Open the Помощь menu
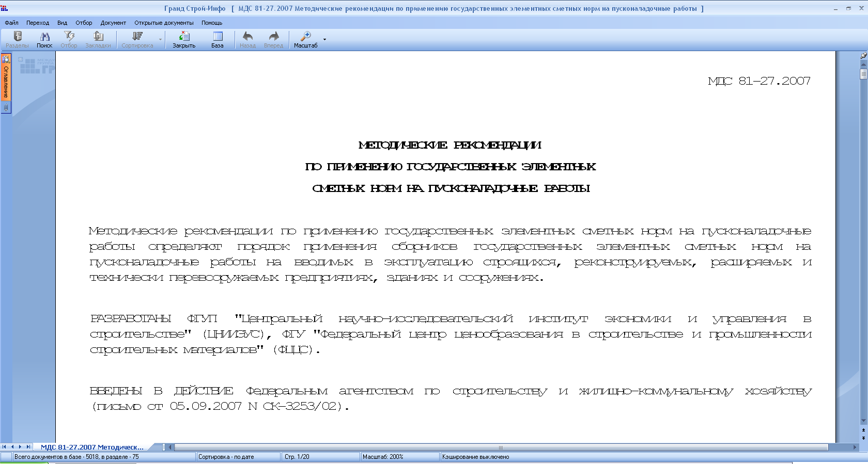The image size is (868, 464). 212,23
